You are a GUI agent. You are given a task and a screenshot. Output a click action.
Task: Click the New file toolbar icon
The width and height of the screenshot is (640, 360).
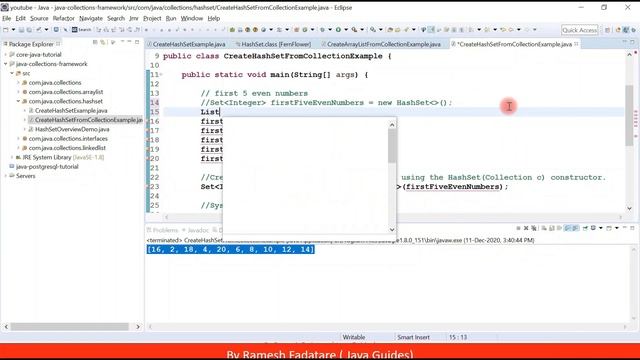click(6, 30)
